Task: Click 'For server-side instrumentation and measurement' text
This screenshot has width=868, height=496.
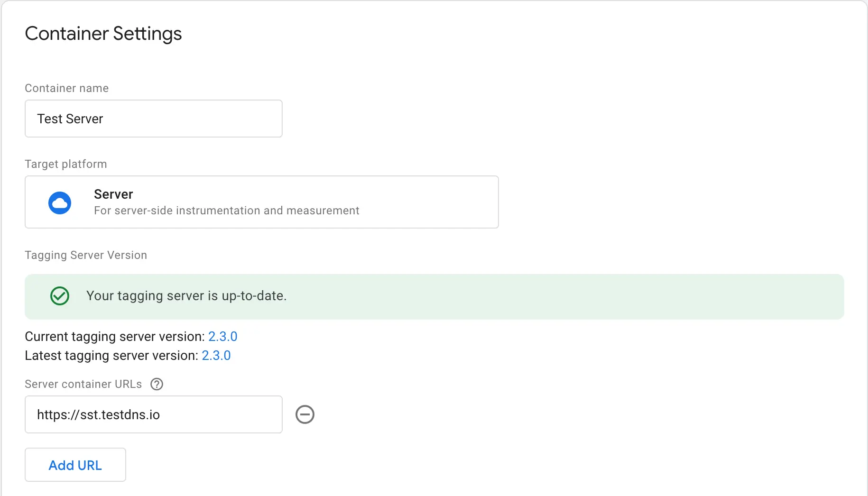Action: coord(227,211)
